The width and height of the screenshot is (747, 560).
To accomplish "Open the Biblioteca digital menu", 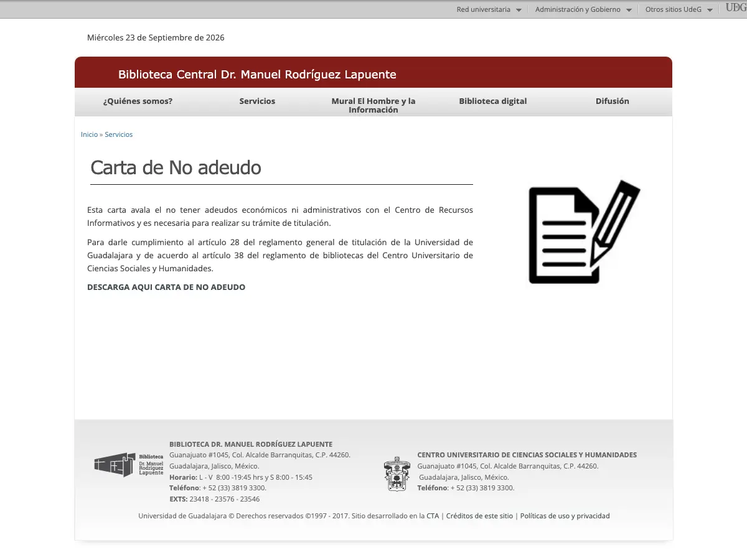I will tap(493, 101).
